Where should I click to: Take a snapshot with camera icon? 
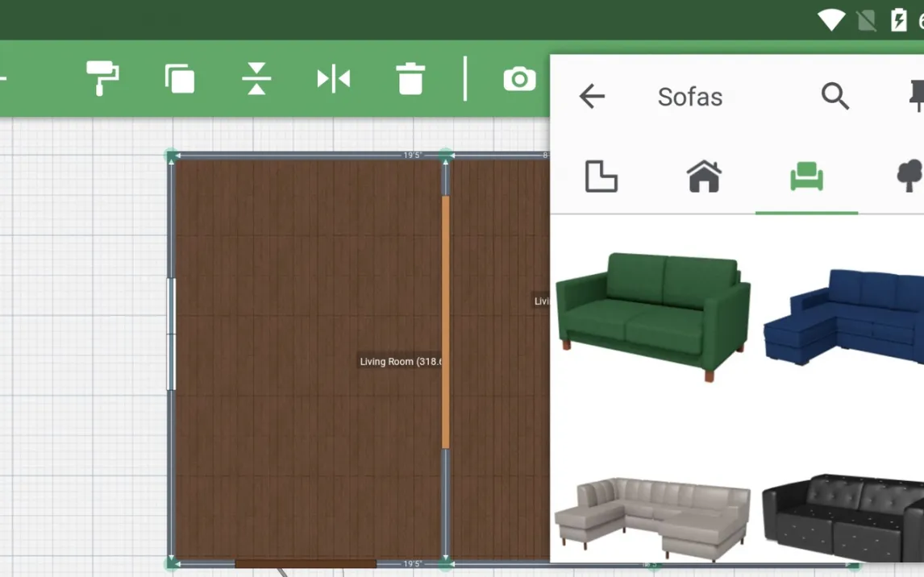pos(519,79)
